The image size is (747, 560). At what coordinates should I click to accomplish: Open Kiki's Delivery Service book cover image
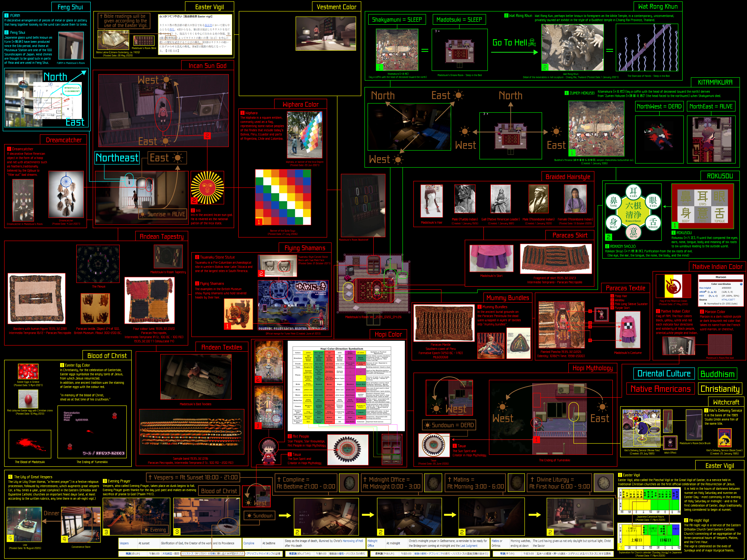point(724,438)
